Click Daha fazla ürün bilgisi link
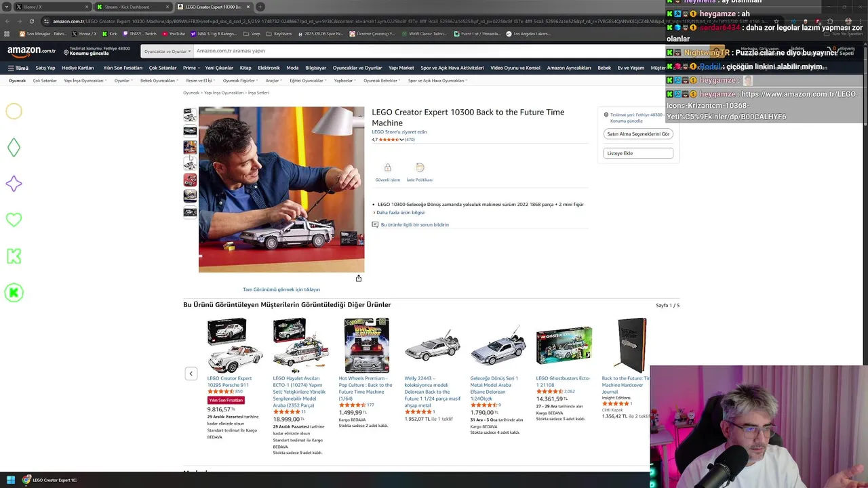The image size is (868, 488). coord(400,212)
